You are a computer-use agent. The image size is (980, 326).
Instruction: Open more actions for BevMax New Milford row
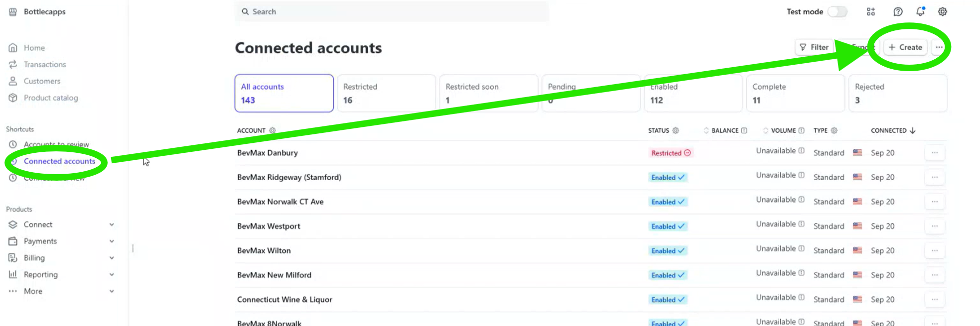(935, 275)
